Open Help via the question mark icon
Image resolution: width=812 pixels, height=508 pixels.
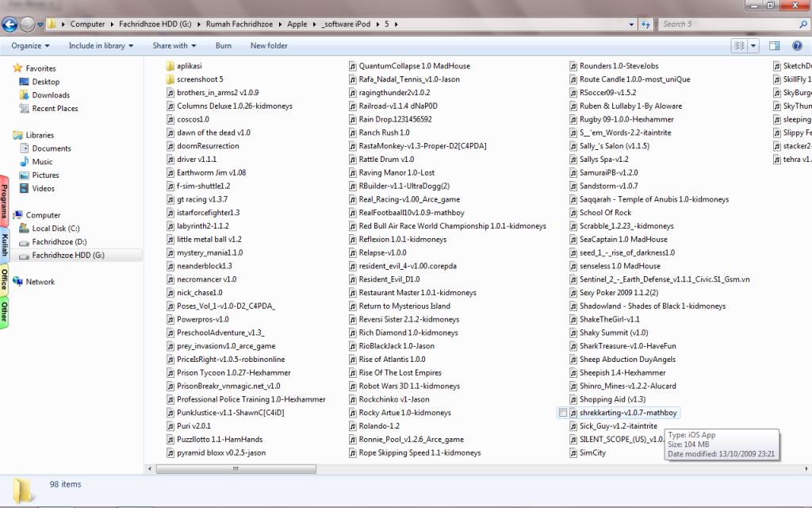(x=797, y=45)
